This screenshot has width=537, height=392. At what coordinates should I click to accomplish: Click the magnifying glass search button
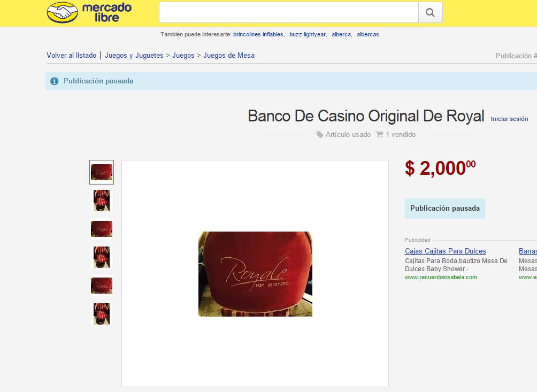pos(430,13)
